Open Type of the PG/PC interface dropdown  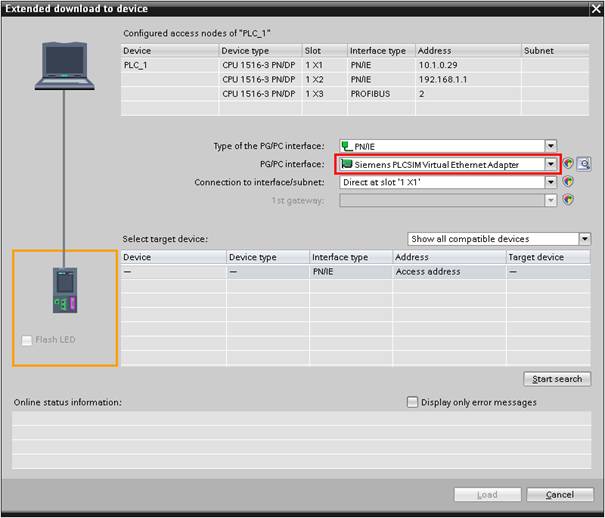click(x=550, y=146)
